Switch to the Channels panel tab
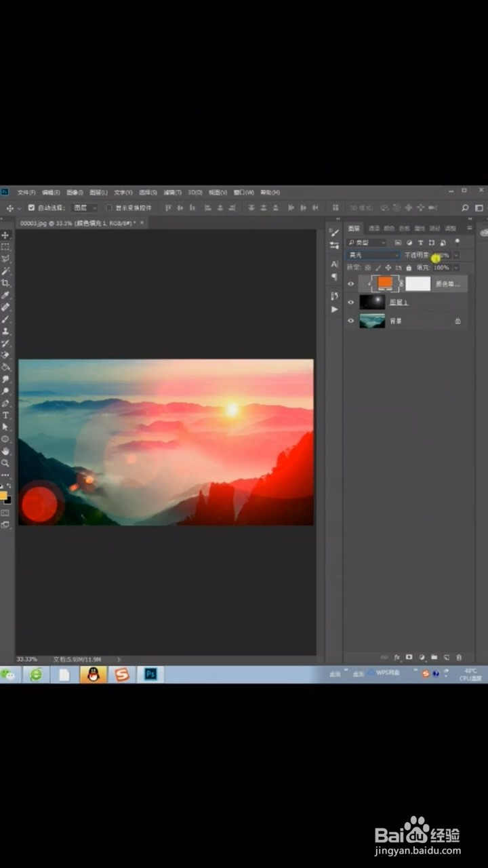This screenshot has width=488, height=868. point(374,229)
